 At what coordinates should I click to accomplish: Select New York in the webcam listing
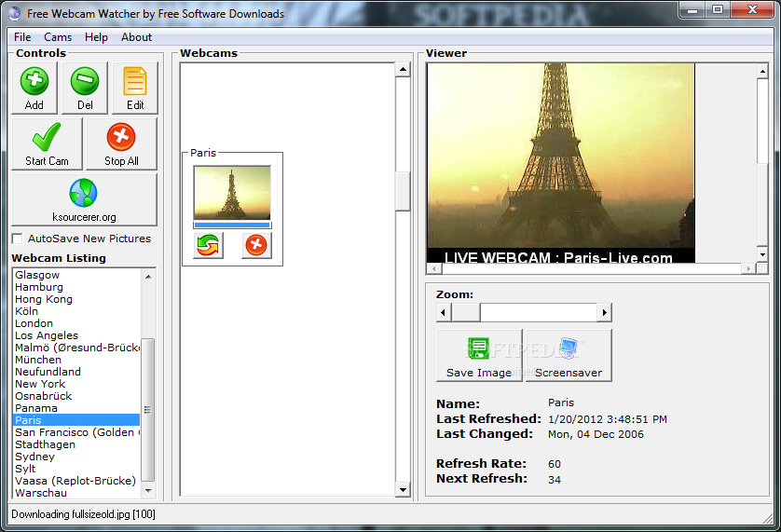[x=76, y=384]
